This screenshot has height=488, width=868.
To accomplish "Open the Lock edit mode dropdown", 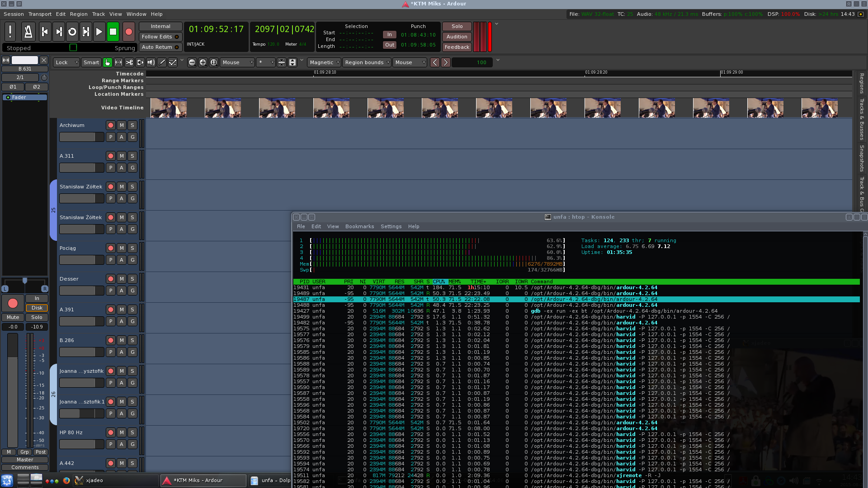I will pyautogui.click(x=66, y=62).
